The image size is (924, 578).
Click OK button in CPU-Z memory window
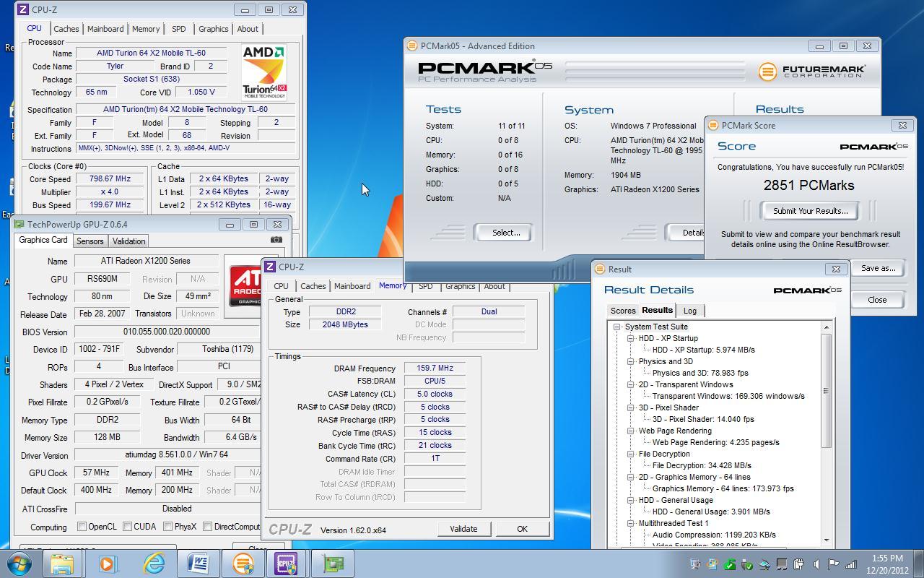click(522, 529)
